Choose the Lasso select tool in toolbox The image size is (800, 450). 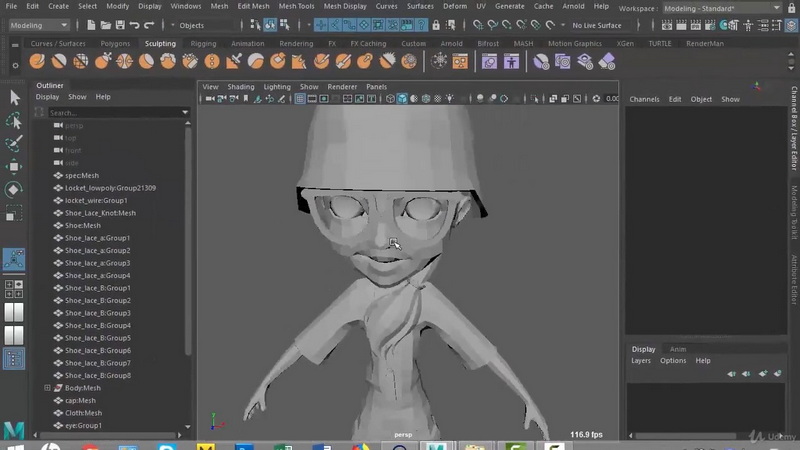click(x=14, y=121)
